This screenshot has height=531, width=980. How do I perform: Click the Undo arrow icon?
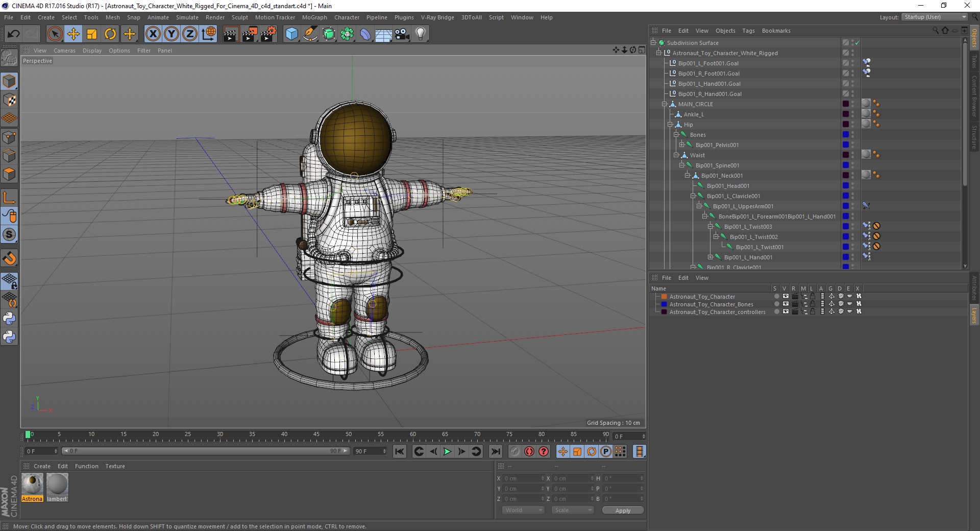13,34
